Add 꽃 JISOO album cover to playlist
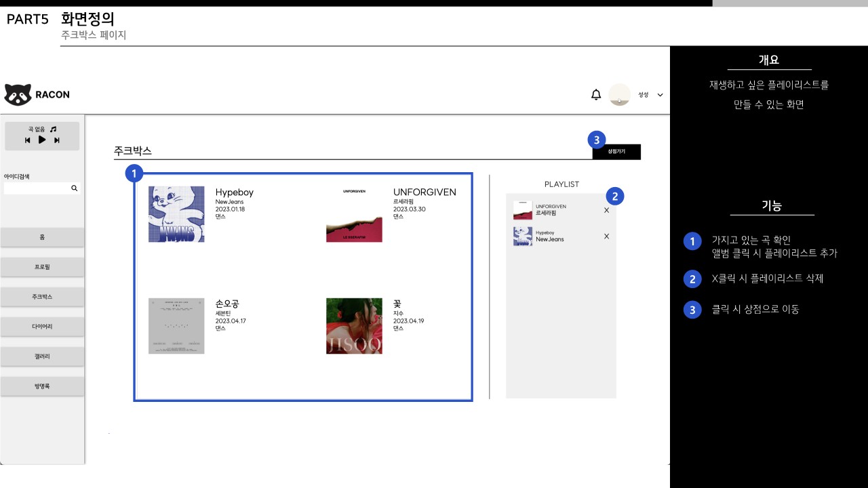Screen dimensions: 868x488 coord(354,326)
